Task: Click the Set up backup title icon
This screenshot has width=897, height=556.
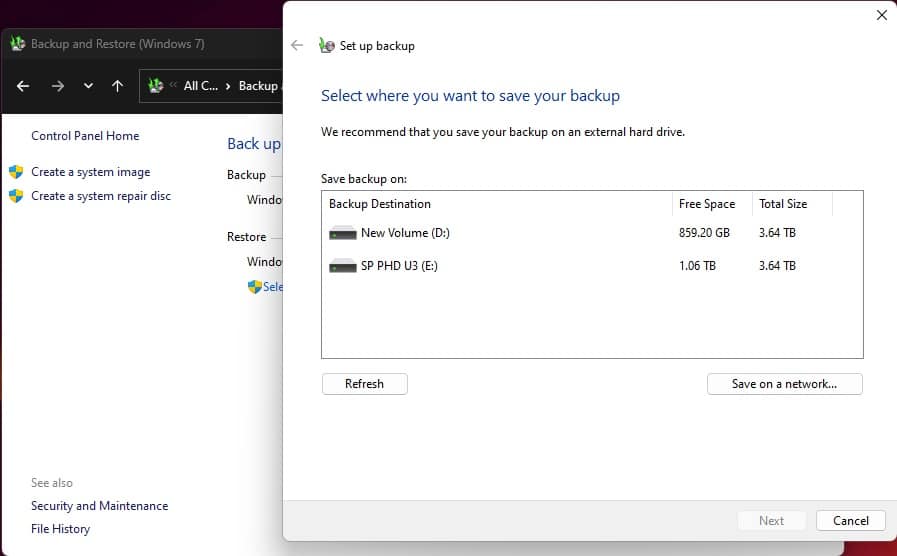Action: click(327, 45)
